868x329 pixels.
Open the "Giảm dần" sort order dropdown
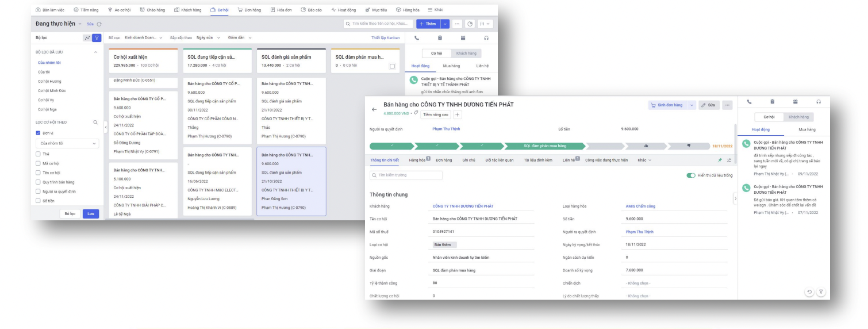click(x=240, y=37)
